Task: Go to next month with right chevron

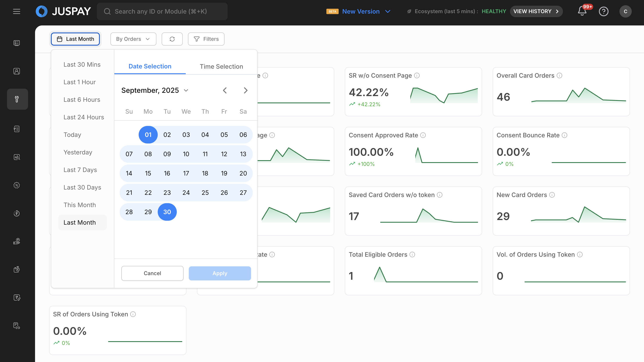Action: point(246,90)
